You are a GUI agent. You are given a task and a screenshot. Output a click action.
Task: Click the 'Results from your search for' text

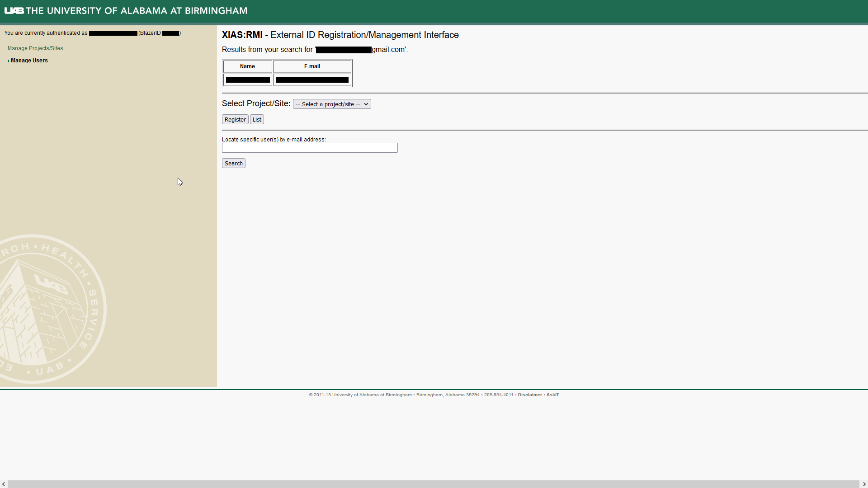[267, 50]
